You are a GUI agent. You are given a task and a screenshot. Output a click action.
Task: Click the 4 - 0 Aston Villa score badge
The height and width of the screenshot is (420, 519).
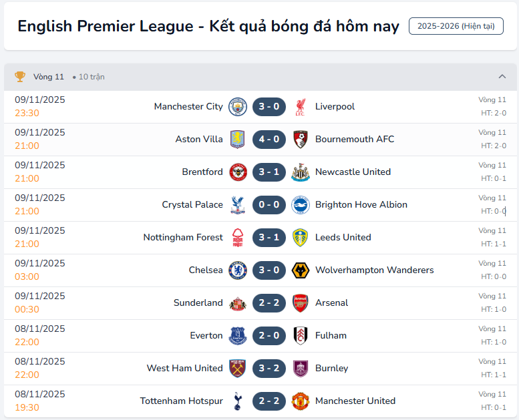(x=269, y=140)
